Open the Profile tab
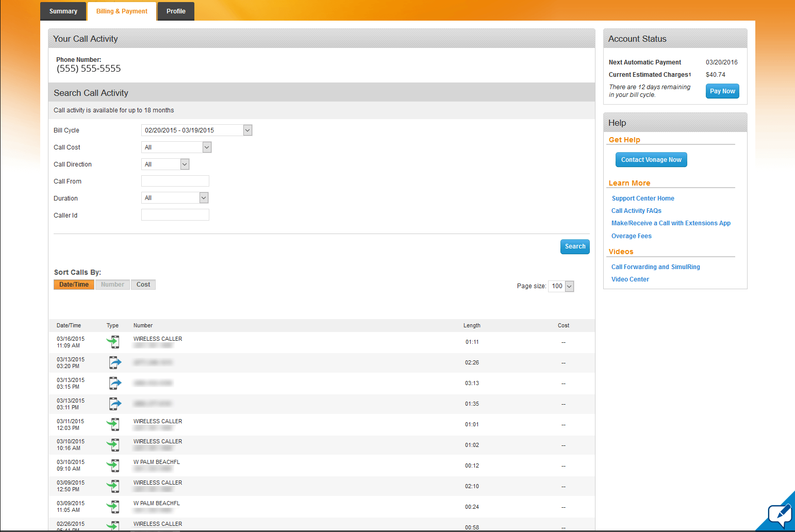 click(x=176, y=11)
